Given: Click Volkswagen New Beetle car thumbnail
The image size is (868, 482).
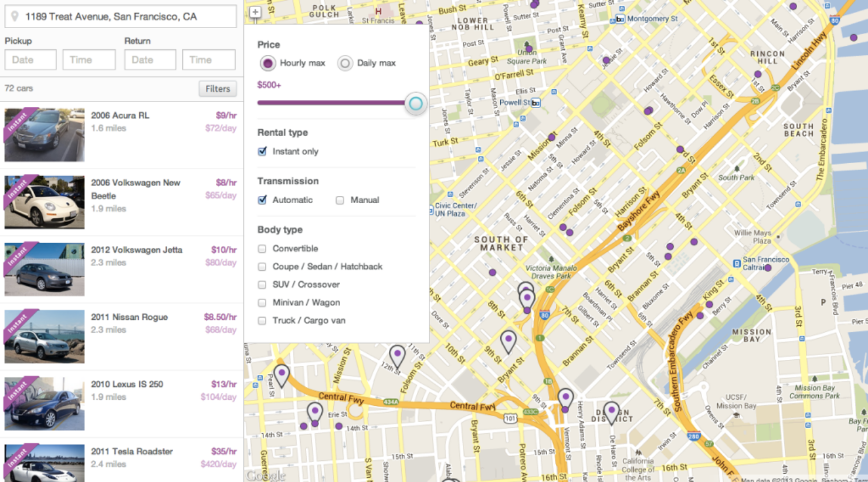Looking at the screenshot, I should (45, 202).
